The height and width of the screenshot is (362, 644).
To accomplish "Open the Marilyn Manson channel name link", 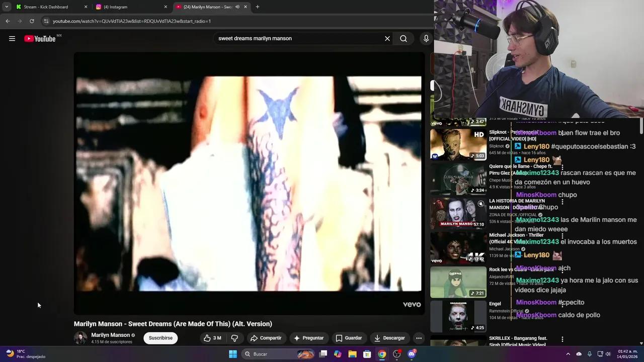I will 110,335.
